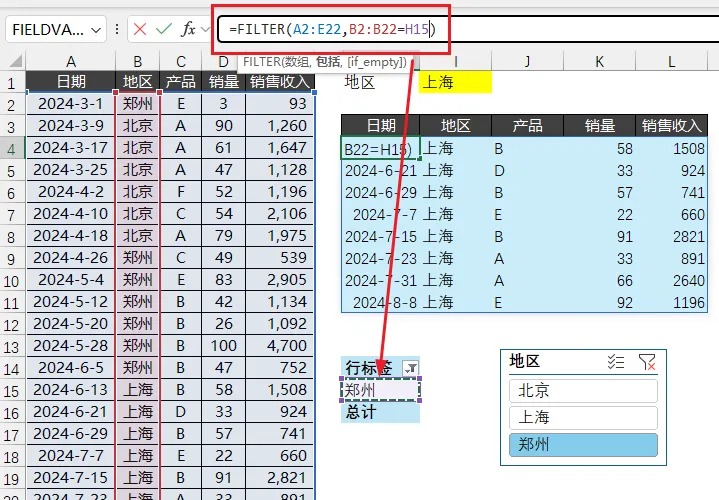Click the 产品 header in column C
This screenshot has width=719, height=500.
point(180,82)
